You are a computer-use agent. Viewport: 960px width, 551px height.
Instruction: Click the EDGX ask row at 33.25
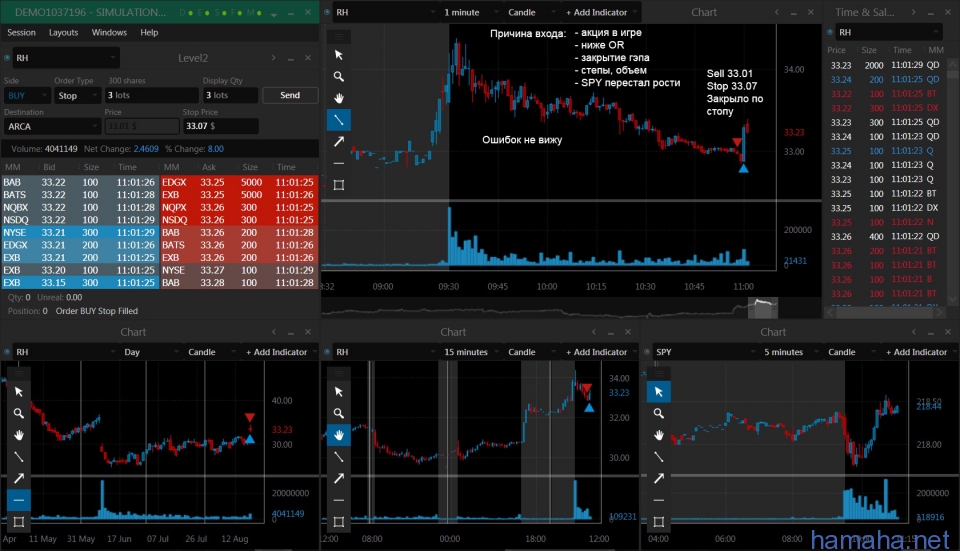coord(239,182)
